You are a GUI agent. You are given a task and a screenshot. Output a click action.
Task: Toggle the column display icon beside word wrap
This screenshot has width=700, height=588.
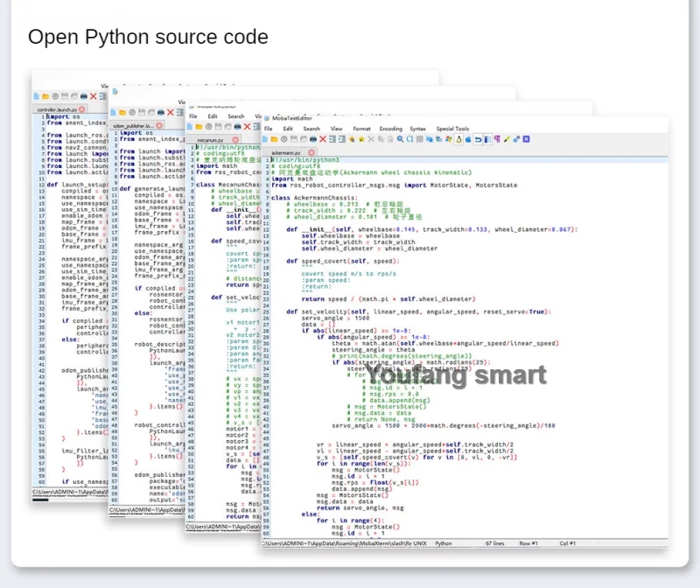click(487, 139)
